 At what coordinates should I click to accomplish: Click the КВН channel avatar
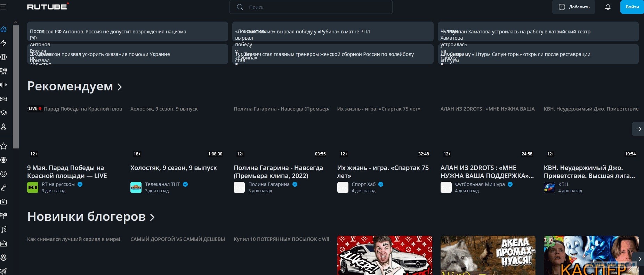pos(549,187)
